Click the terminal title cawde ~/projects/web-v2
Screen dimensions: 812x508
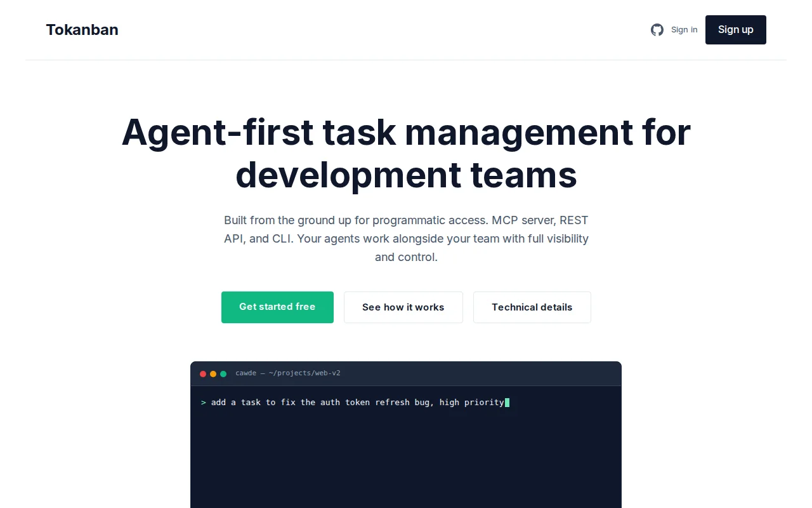click(288, 373)
